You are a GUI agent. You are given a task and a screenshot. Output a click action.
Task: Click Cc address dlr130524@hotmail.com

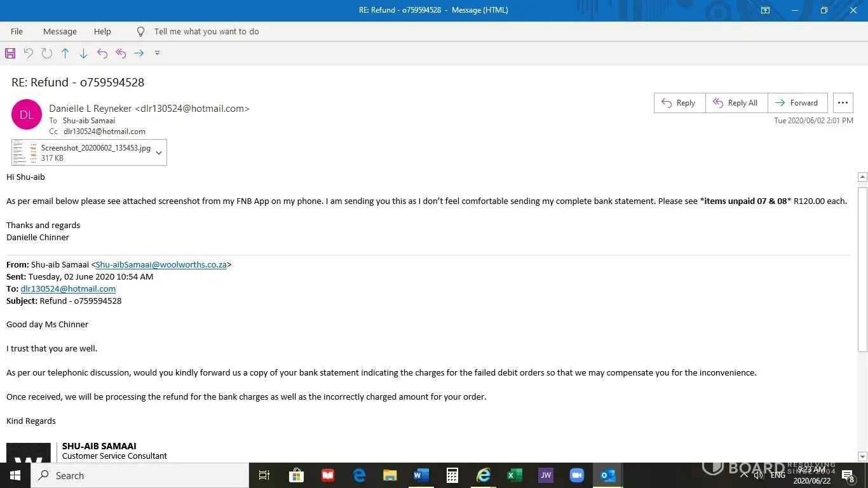pos(104,132)
